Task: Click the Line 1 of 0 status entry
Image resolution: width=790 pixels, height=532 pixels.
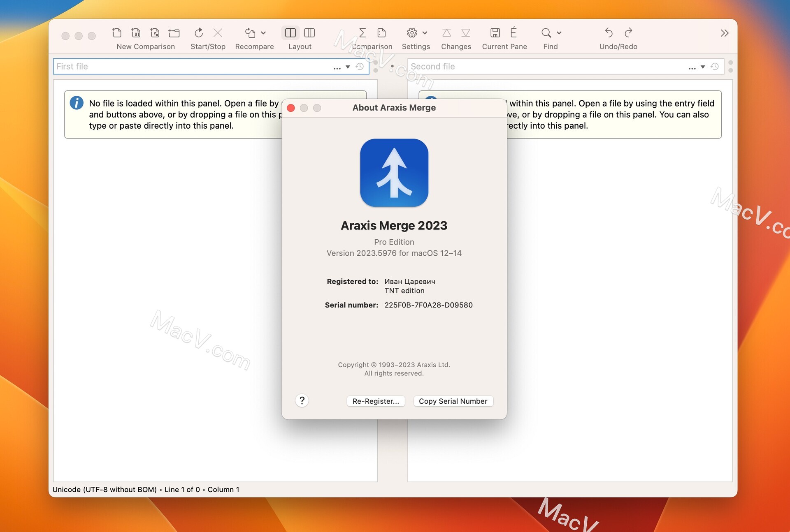Action: point(182,490)
